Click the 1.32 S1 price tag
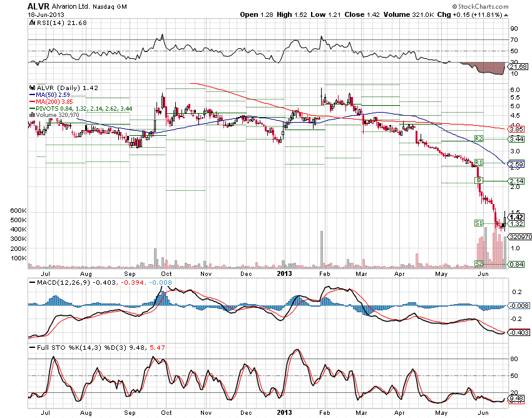Viewport: 532px width, 418px height. coord(516,224)
